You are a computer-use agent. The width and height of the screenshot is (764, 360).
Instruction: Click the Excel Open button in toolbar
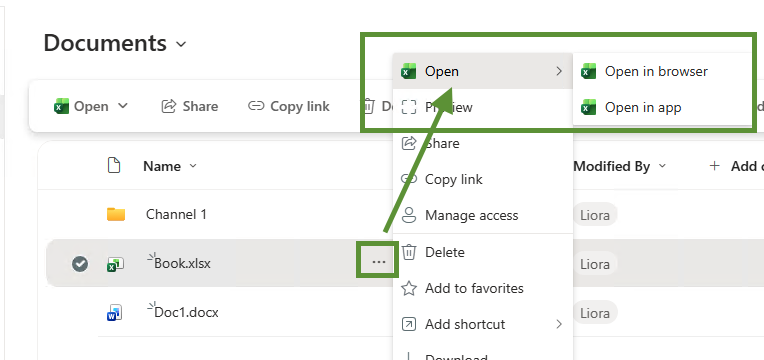[x=82, y=106]
